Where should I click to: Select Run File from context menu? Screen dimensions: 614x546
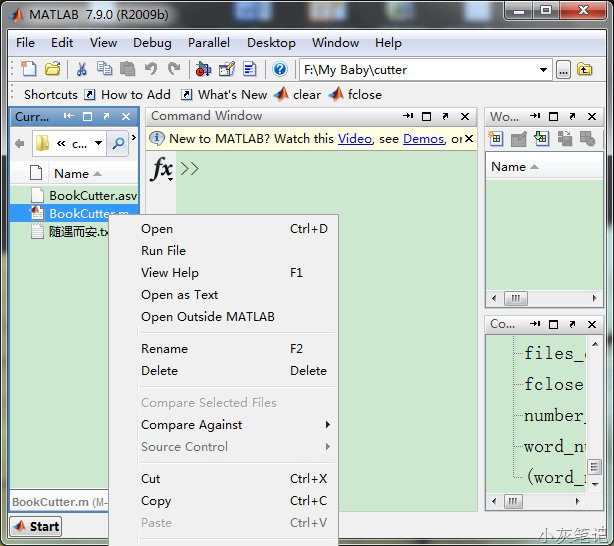click(x=163, y=251)
